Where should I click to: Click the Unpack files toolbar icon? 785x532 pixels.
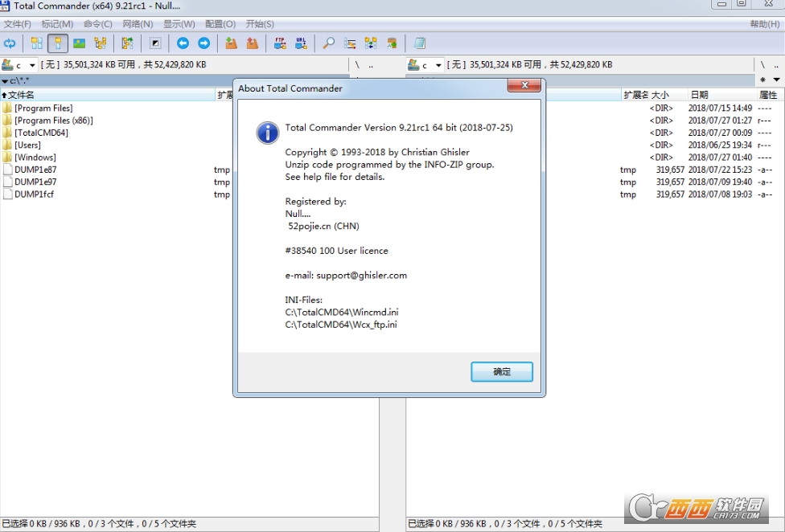coord(252,43)
